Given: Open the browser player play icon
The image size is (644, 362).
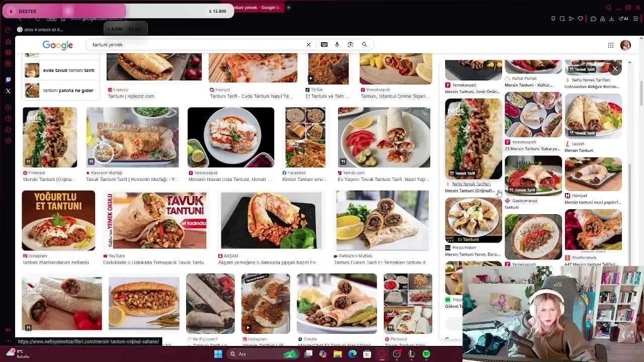Looking at the screenshot, I should point(571,19).
